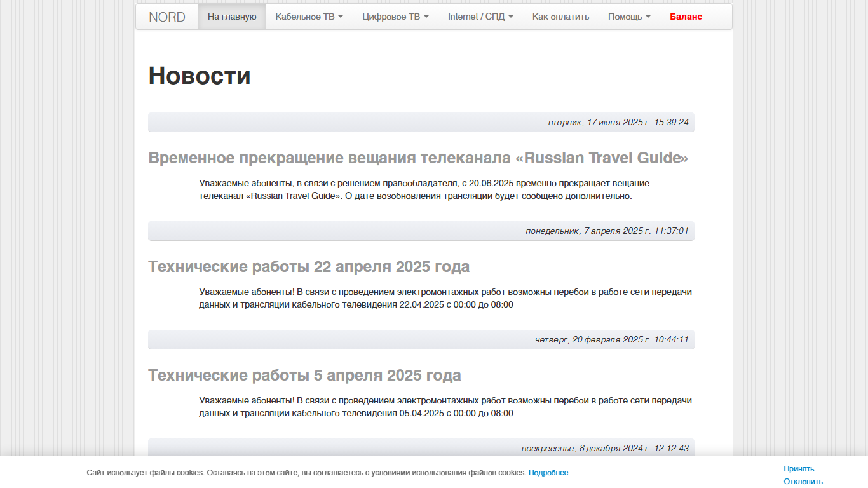Accept cookies with Принять
Image resolution: width=868 pixels, height=488 pixels.
(x=799, y=469)
